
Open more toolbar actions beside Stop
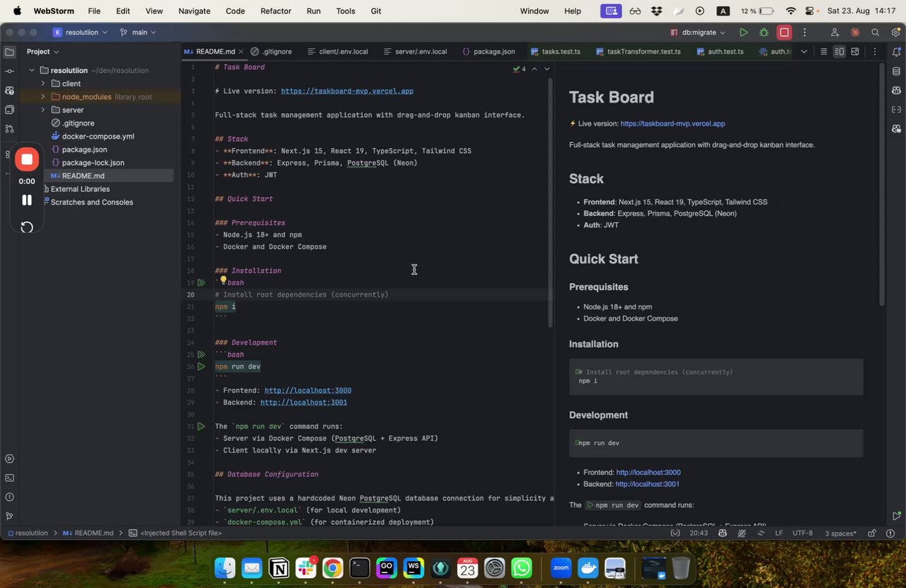tap(805, 33)
